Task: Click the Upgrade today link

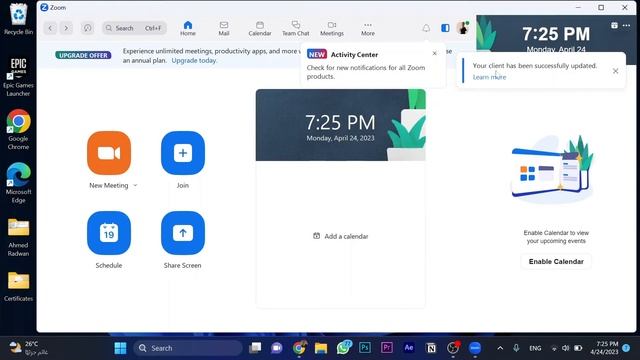Action: click(x=194, y=60)
